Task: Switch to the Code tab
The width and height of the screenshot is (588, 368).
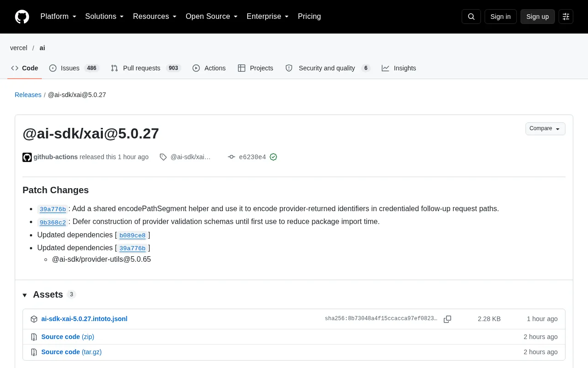Action: coord(25,68)
